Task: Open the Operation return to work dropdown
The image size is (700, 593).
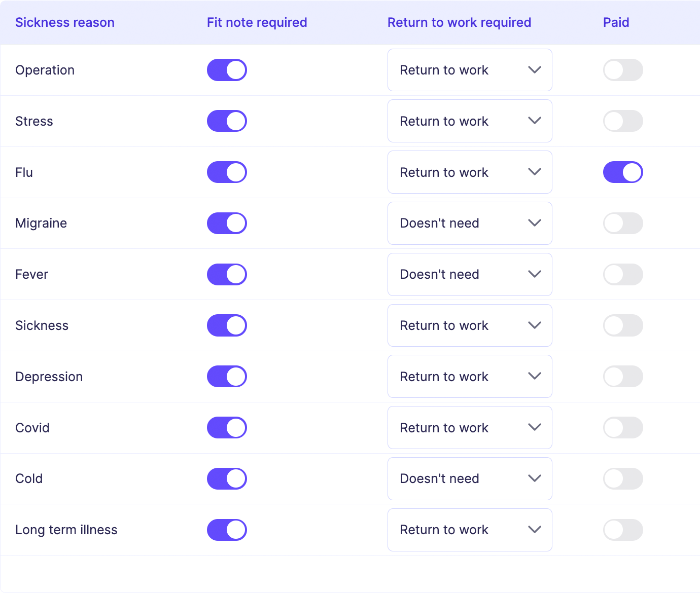Action: click(x=469, y=70)
